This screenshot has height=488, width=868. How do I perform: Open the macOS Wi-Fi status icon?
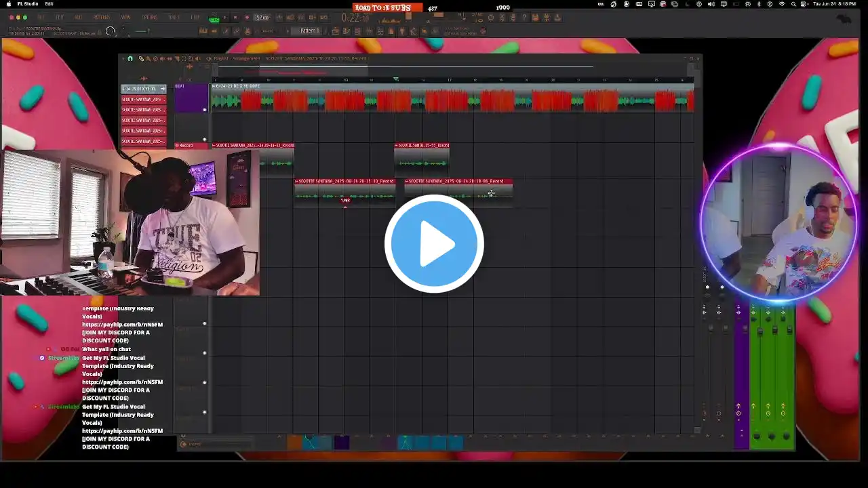(782, 4)
